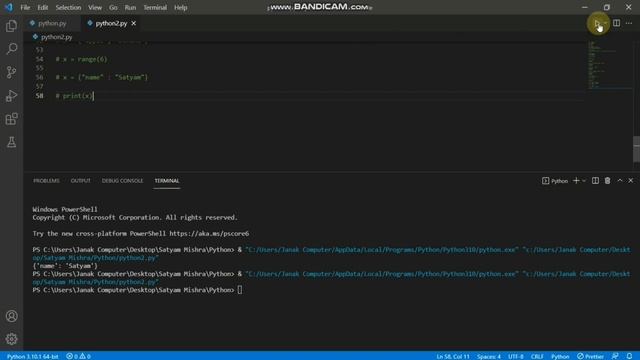The height and width of the screenshot is (360, 640).
Task: Change indentation via Spaces: 4
Action: (x=489, y=356)
